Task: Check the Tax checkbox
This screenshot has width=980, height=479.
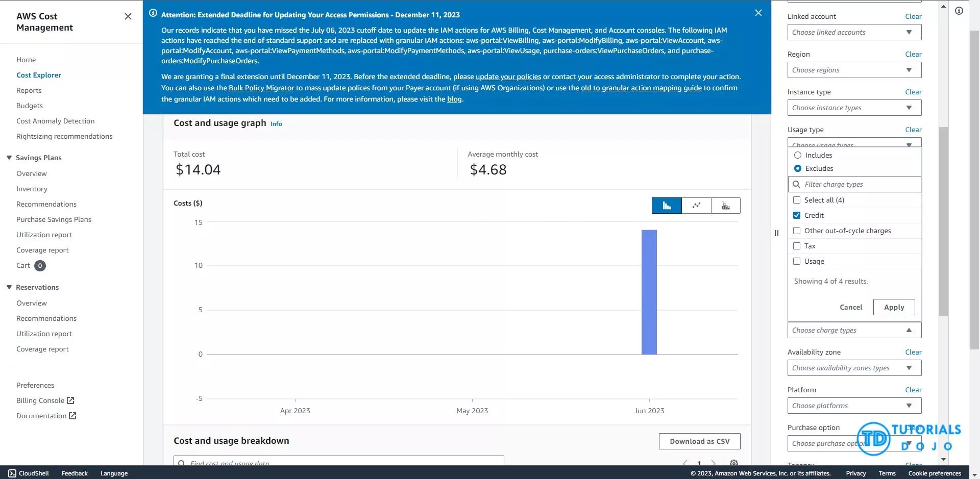Action: (x=797, y=246)
